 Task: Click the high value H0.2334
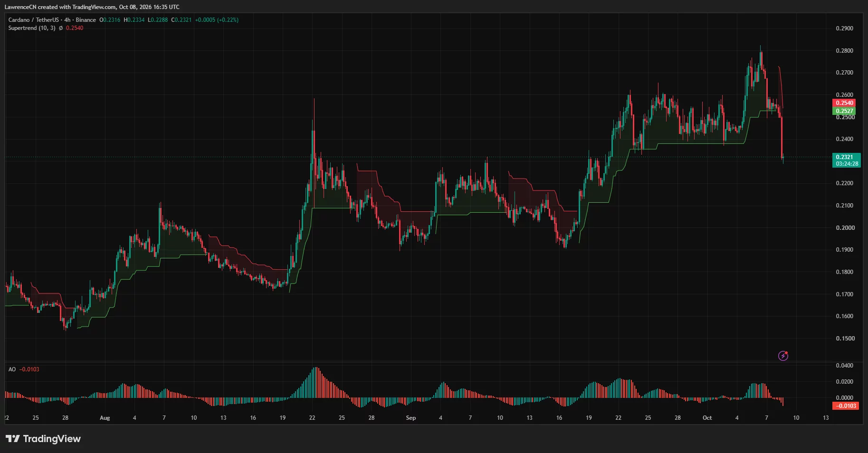[134, 20]
